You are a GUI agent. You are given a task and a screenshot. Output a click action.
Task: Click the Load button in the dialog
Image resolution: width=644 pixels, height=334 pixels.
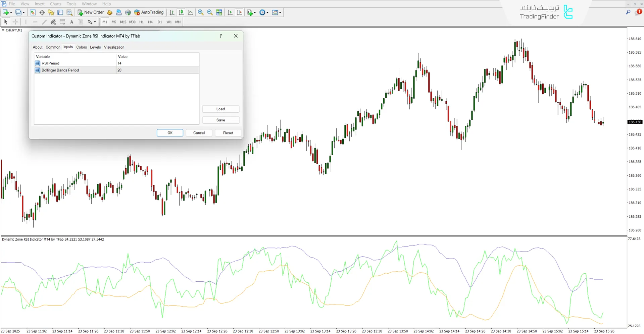point(220,109)
